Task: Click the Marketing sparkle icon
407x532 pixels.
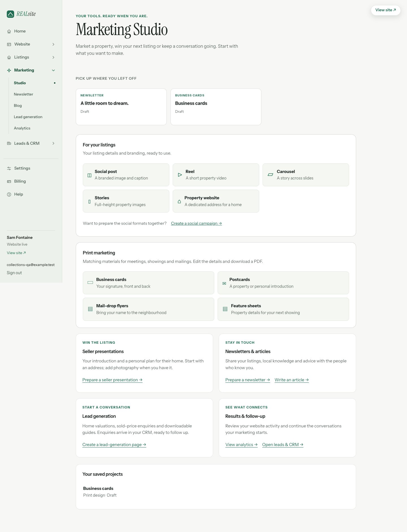Action: point(9,70)
